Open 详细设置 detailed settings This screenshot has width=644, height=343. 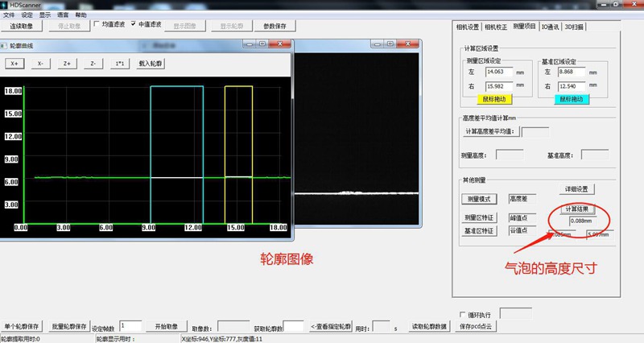[x=577, y=189]
